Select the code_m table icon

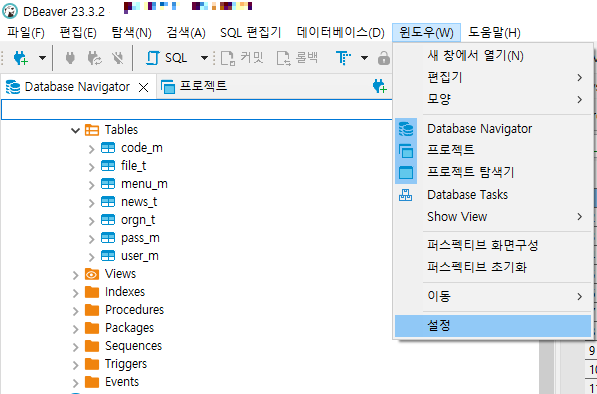click(x=108, y=148)
